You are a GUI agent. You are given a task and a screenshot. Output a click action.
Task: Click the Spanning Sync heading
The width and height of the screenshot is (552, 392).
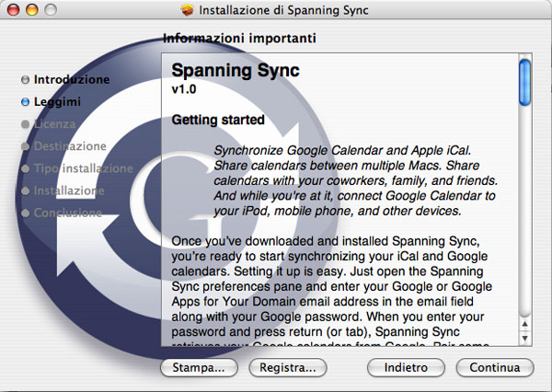point(236,70)
